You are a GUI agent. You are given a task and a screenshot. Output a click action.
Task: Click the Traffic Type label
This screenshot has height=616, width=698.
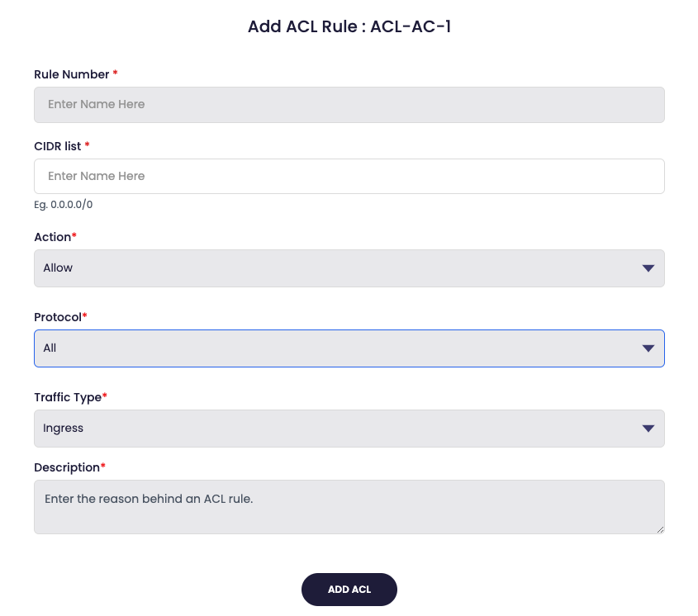click(x=67, y=397)
